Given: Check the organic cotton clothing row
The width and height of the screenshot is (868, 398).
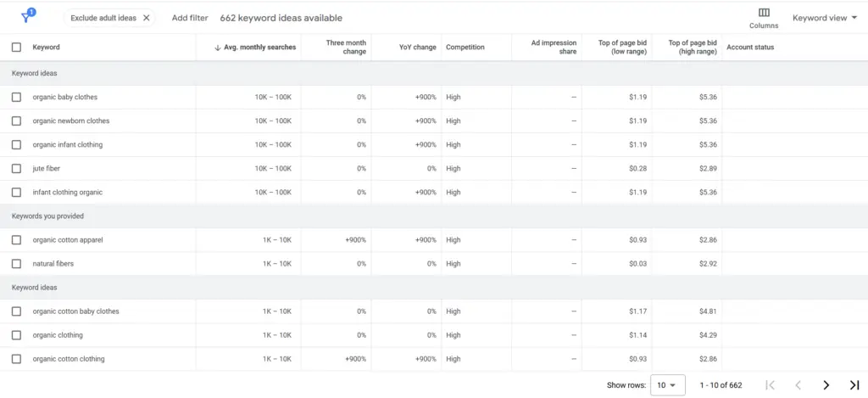Looking at the screenshot, I should pos(17,359).
